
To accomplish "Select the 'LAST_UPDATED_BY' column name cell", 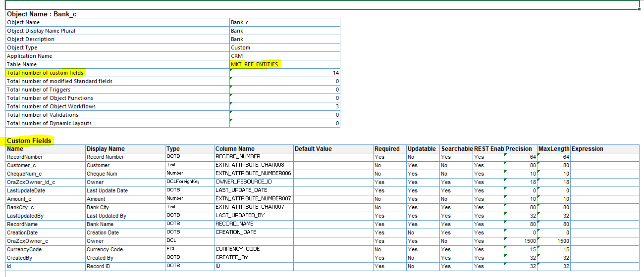I will [x=254, y=216].
